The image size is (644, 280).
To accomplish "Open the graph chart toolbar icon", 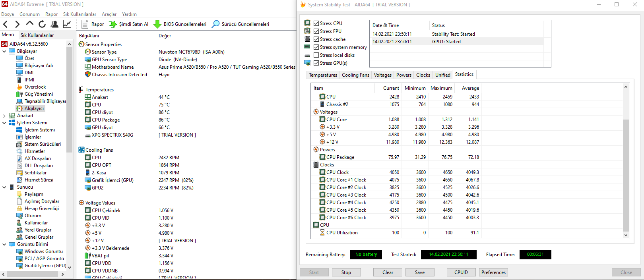I will click(x=67, y=24).
